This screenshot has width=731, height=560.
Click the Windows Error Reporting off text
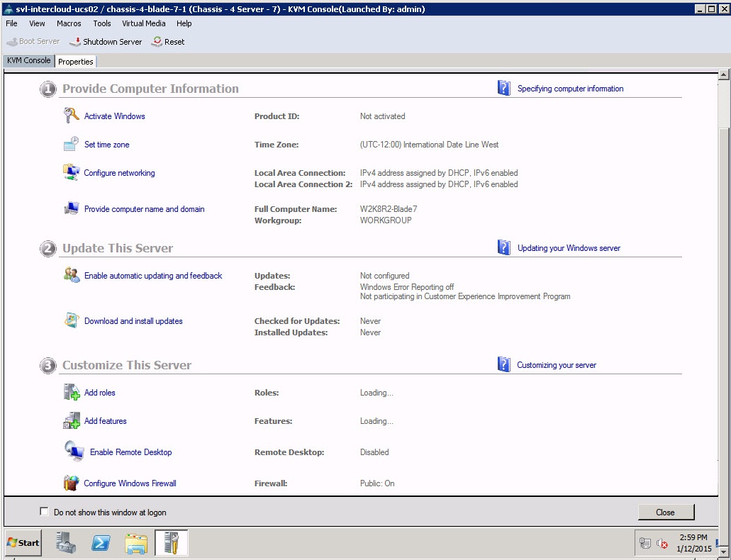coord(407,287)
